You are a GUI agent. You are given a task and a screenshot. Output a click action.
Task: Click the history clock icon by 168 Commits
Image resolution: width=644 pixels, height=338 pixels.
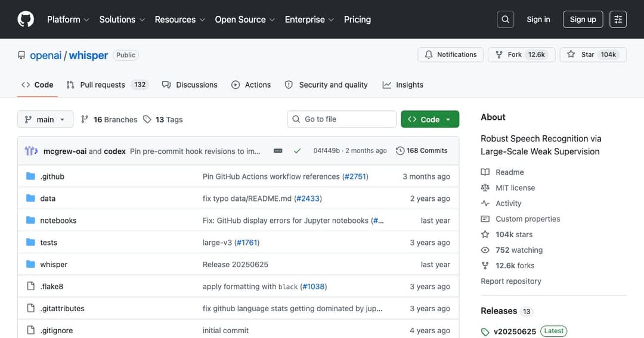coord(400,151)
